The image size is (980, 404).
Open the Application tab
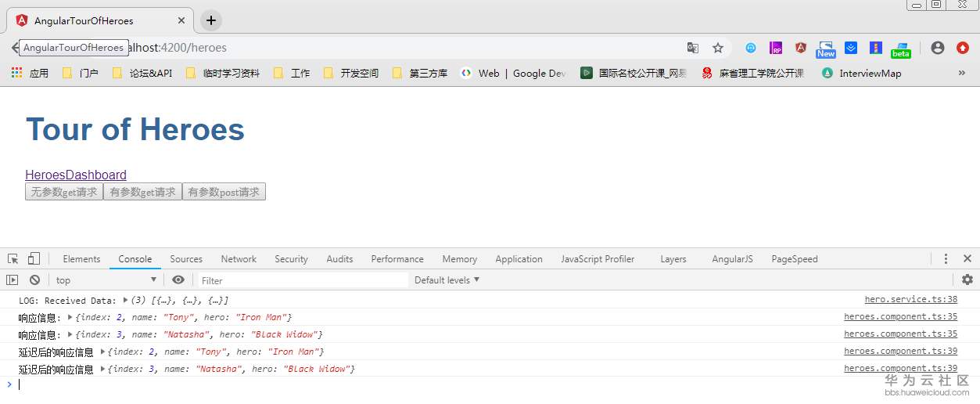519,258
